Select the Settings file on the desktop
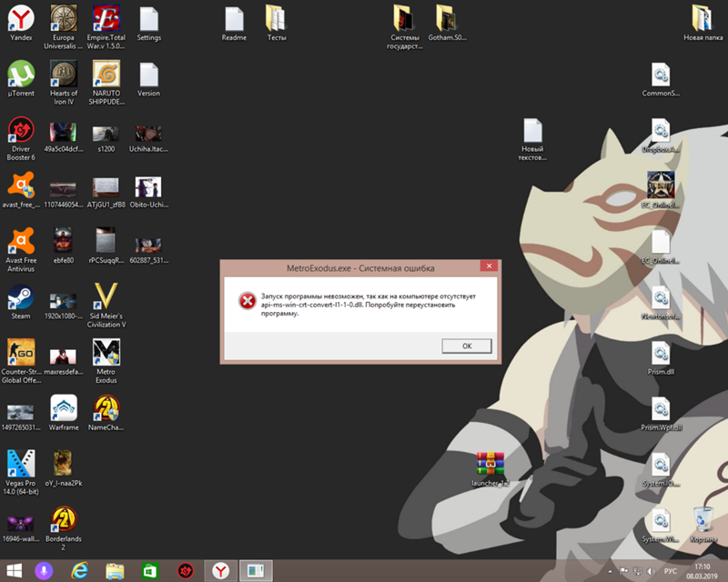728x582 pixels. (149, 24)
